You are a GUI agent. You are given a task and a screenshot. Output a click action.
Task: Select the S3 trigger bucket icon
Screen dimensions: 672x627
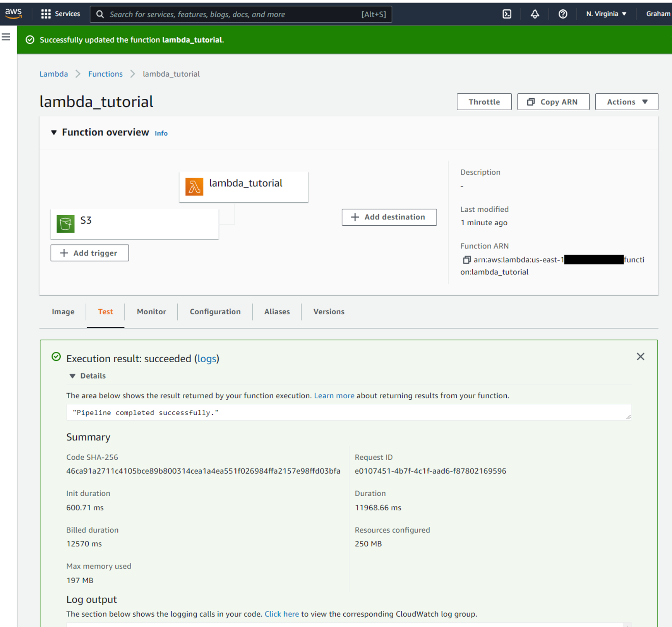65,224
